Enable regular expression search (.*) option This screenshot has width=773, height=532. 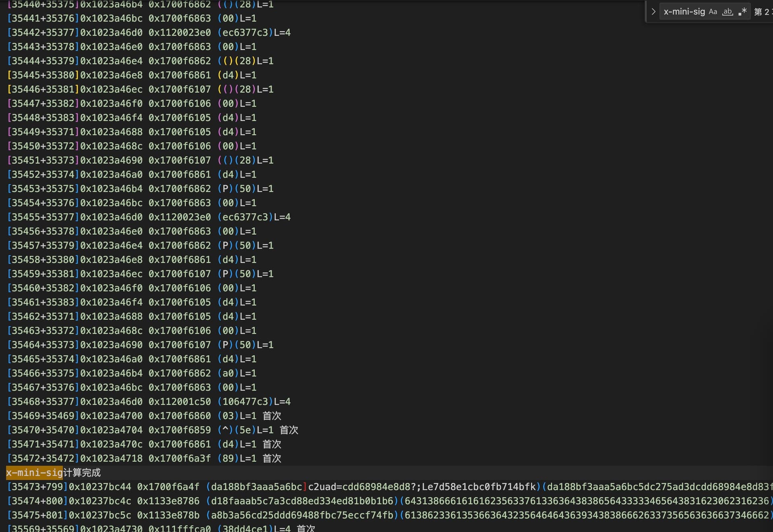pos(742,12)
